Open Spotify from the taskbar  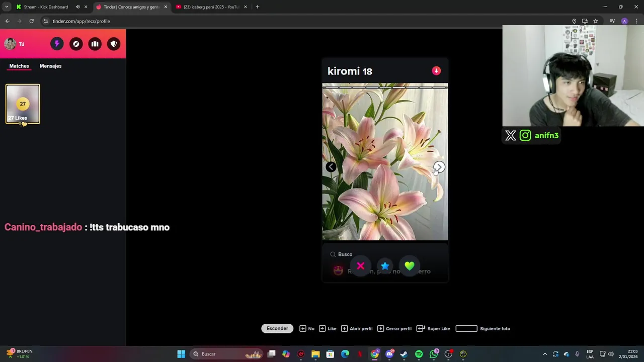point(419,354)
